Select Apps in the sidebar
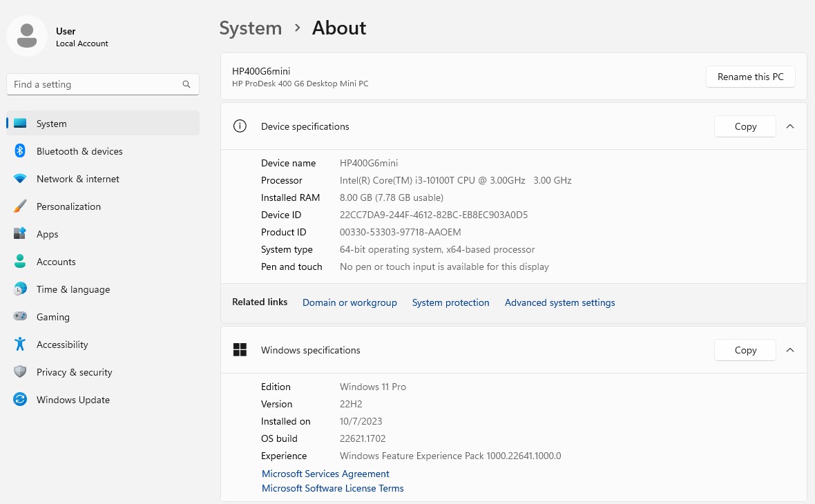 click(103, 234)
